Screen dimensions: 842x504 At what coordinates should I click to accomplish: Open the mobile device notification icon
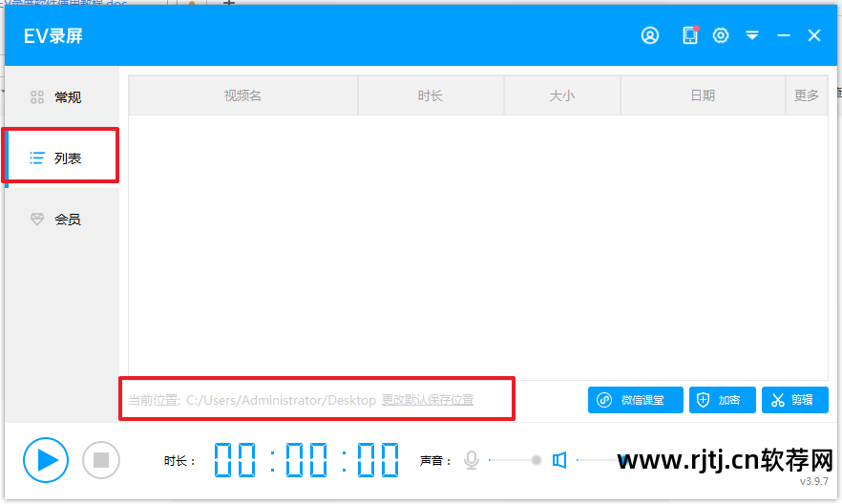[x=690, y=35]
